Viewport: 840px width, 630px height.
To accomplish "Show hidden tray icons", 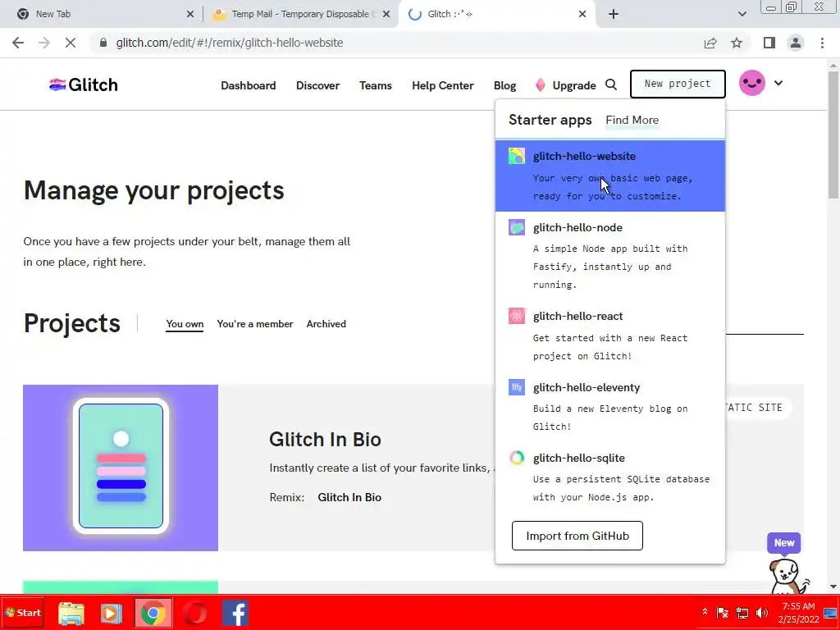I will 705,612.
